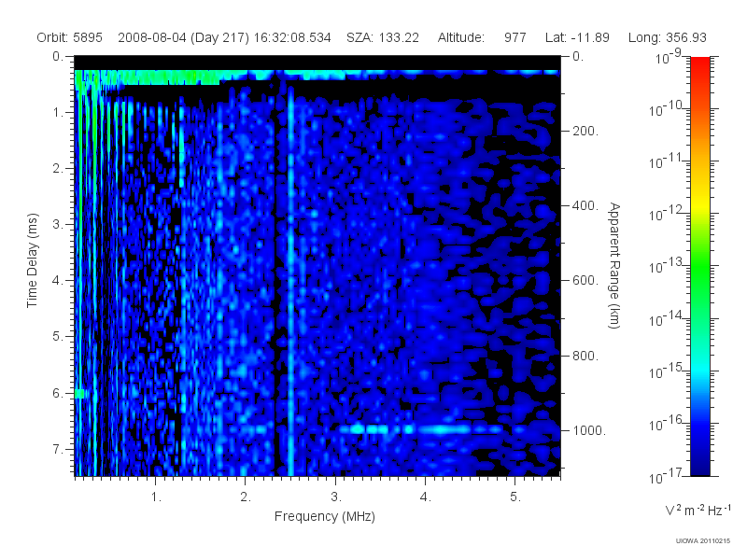The height and width of the screenshot is (560, 747).
Task: Click the 10^-9 color scale label
Action: point(669,57)
